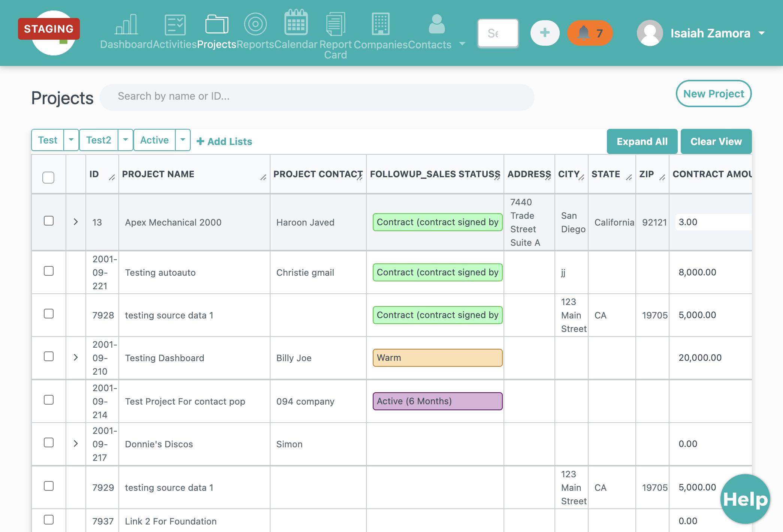Image resolution: width=783 pixels, height=532 pixels.
Task: Select the Test list tab
Action: click(x=48, y=140)
